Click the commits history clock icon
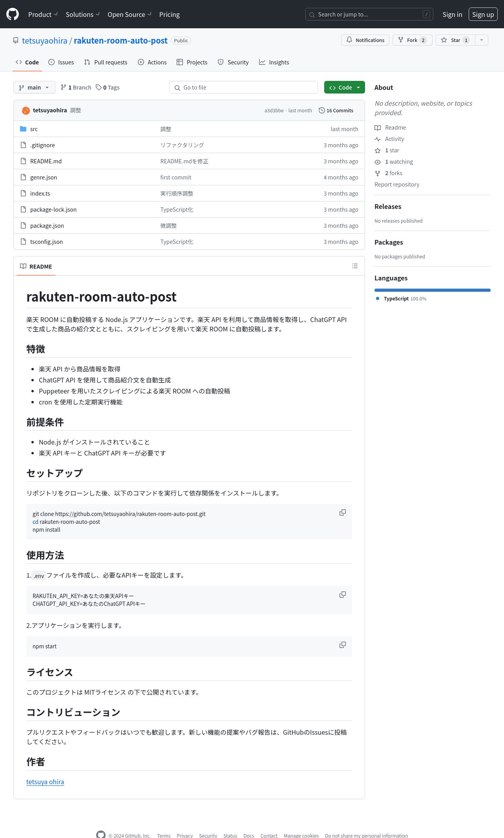Viewport: 504px width, 838px height. click(x=321, y=110)
